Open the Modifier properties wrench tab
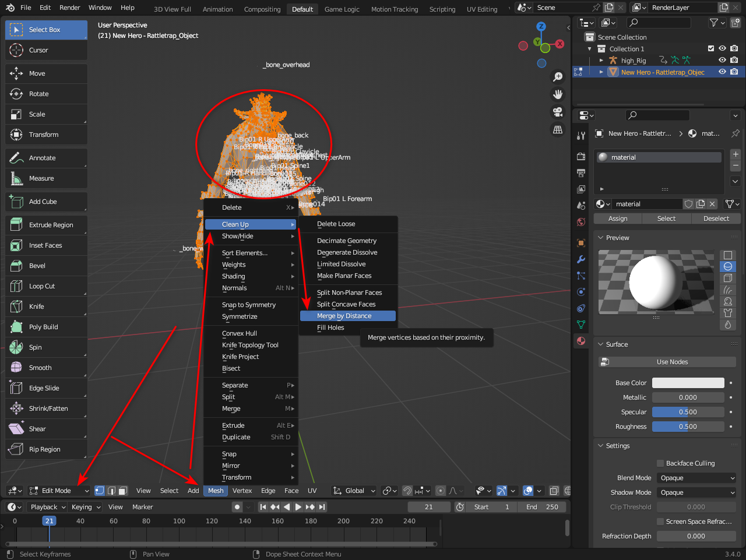This screenshot has height=560, width=746. (581, 259)
